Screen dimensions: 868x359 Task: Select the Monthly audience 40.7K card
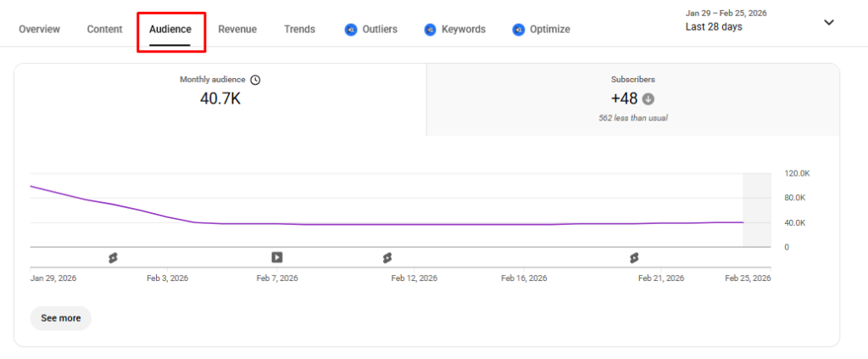(220, 98)
